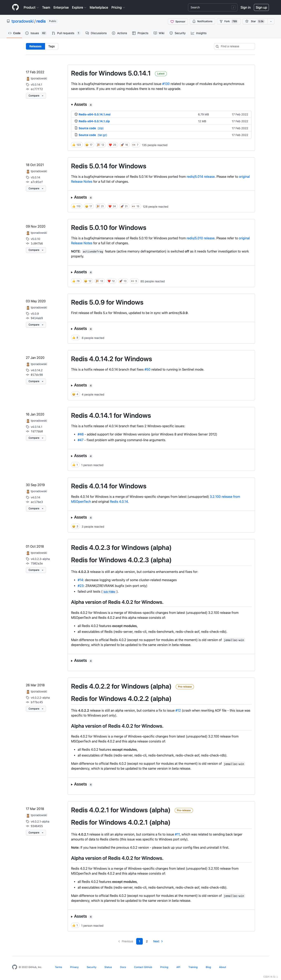281x980 pixels.
Task: Download Redis-x64-5.0.14.1.msi asset
Action: pos(94,114)
